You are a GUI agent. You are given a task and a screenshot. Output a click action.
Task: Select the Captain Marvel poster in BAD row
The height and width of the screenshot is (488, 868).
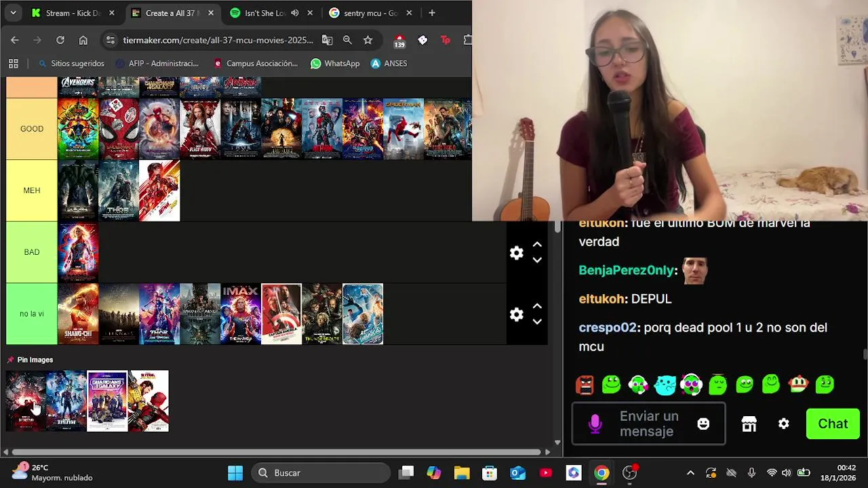click(x=78, y=252)
